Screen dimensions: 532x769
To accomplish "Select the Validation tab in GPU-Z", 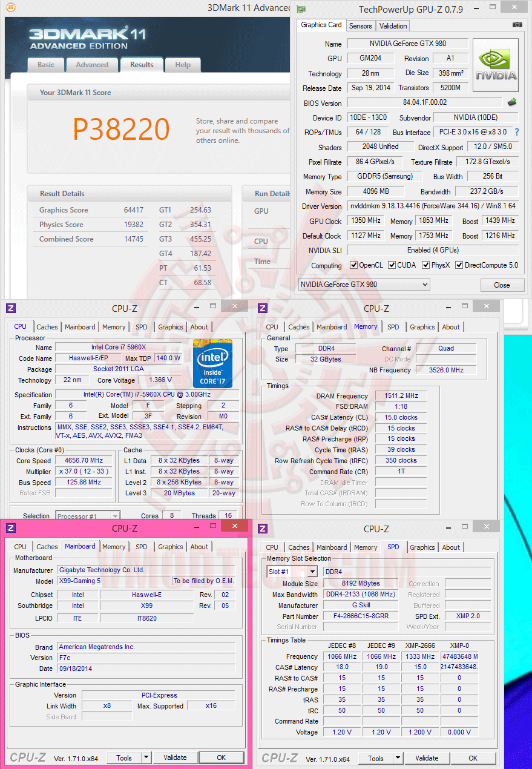I will pyautogui.click(x=393, y=25).
